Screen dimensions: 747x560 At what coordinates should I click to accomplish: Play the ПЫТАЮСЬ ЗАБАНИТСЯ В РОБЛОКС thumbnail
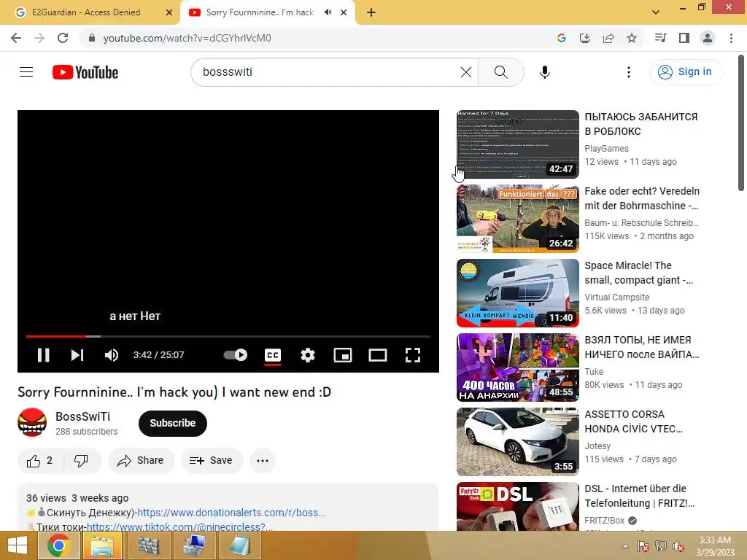(x=517, y=144)
